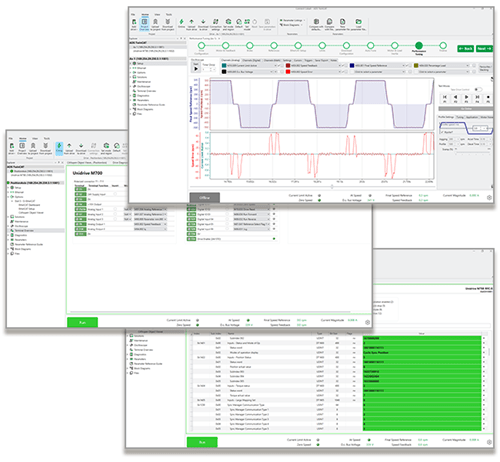Switch to Channels (Digital) tab
Screen dimensions: 500x462
tap(251, 60)
